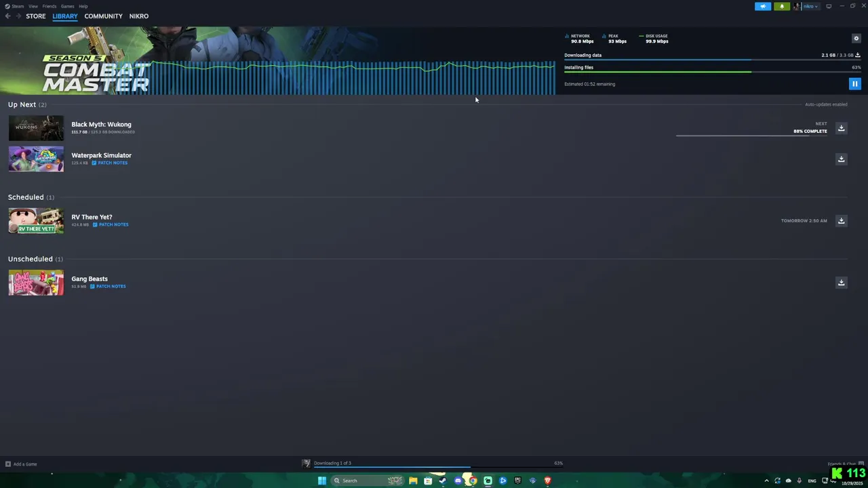
Task: Click download icon for Waterpark Simulator
Action: pos(841,159)
